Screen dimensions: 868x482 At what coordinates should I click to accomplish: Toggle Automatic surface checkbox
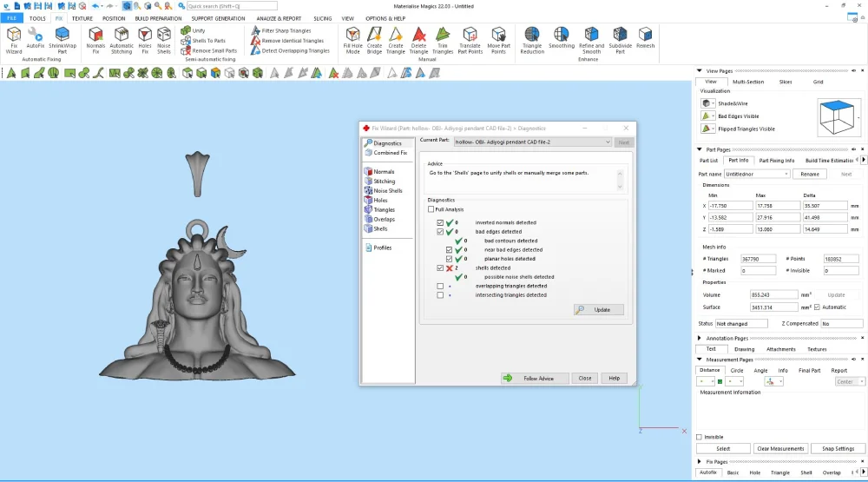tap(817, 307)
